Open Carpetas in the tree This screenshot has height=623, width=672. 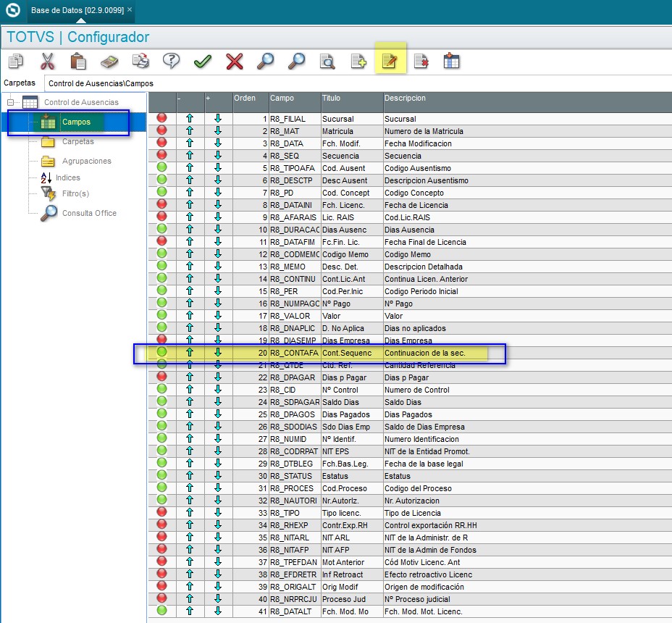click(77, 141)
